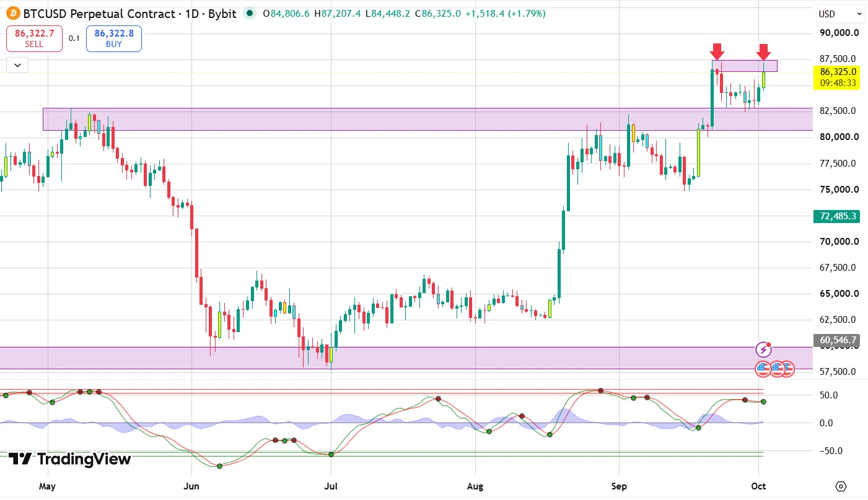Open the BTCUSD Perpetual Contract symbol title
The width and height of the screenshot is (868, 500).
[129, 14]
